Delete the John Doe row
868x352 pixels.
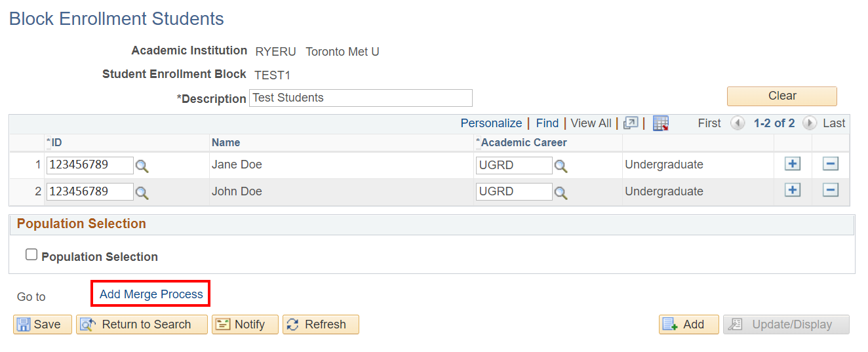click(831, 190)
